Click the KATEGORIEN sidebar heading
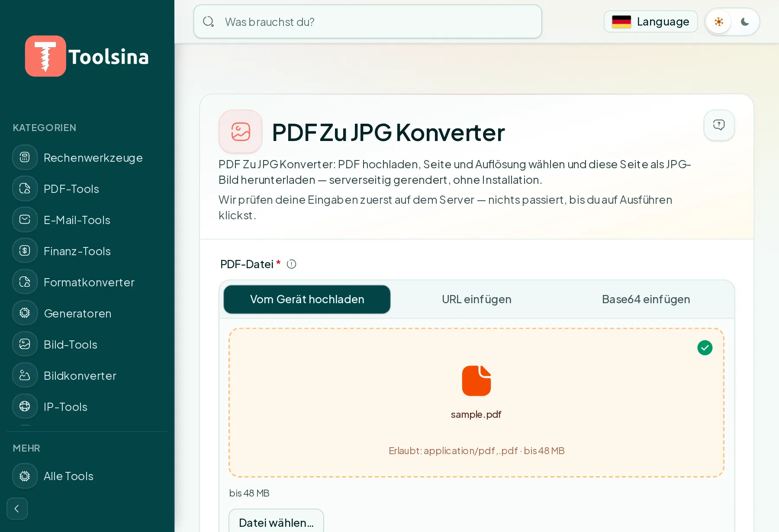Viewport: 779px width, 532px height. pyautogui.click(x=45, y=128)
